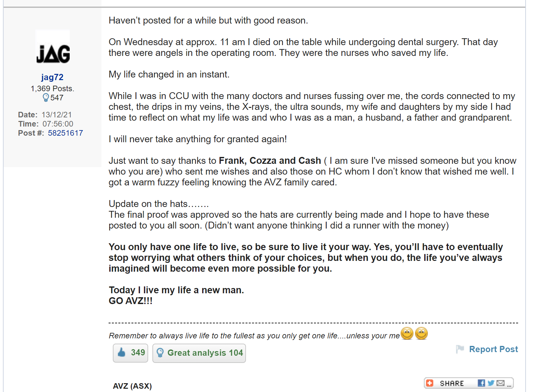Viewport: 557px width, 392px height.
Task: Open jag72's user profile link
Action: tap(52, 77)
